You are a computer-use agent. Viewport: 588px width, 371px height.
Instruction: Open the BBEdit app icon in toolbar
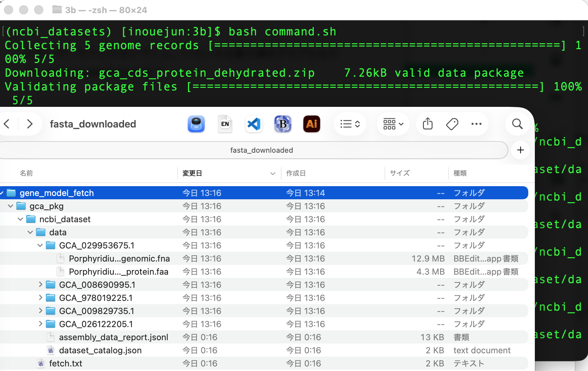283,124
